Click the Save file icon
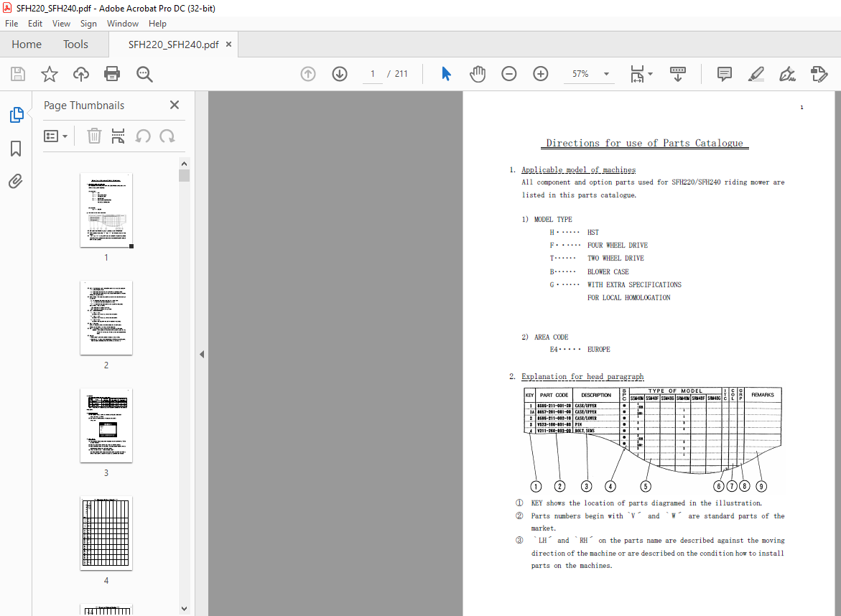The width and height of the screenshot is (841, 616). coord(18,74)
